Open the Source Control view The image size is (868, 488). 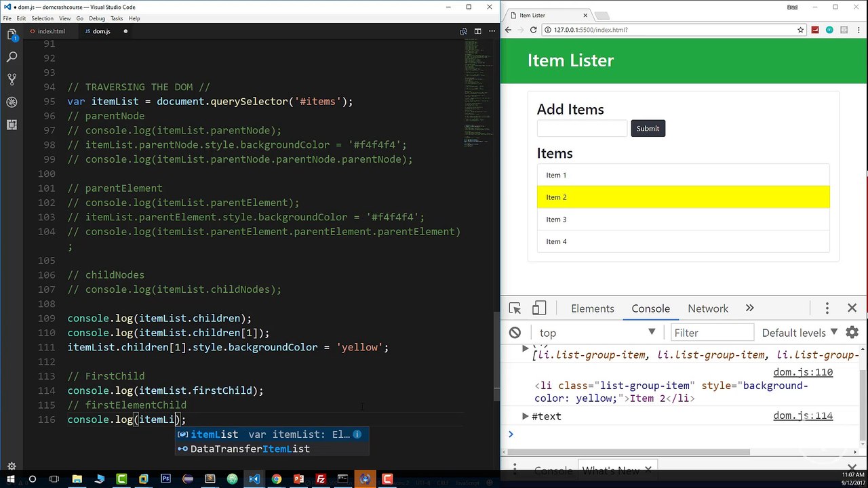12,80
